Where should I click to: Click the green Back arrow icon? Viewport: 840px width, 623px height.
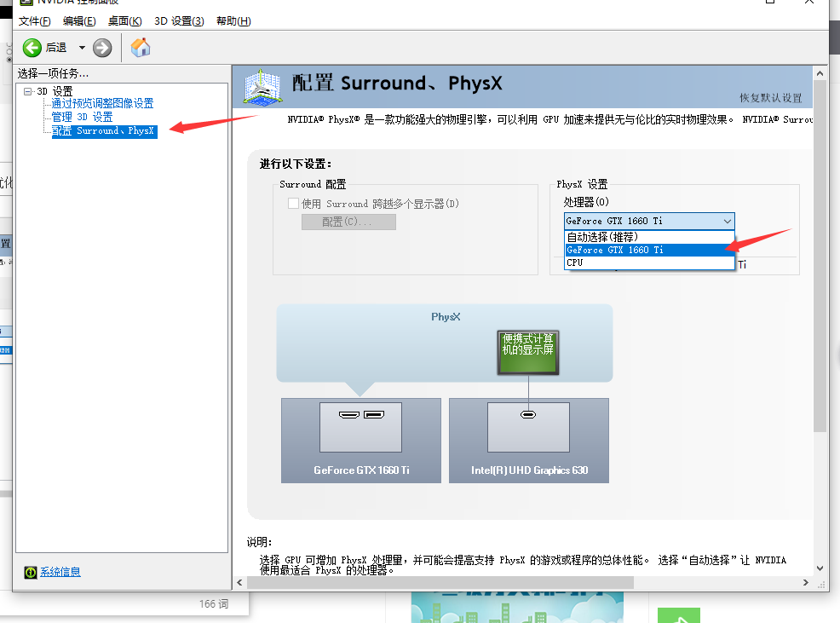click(32, 48)
